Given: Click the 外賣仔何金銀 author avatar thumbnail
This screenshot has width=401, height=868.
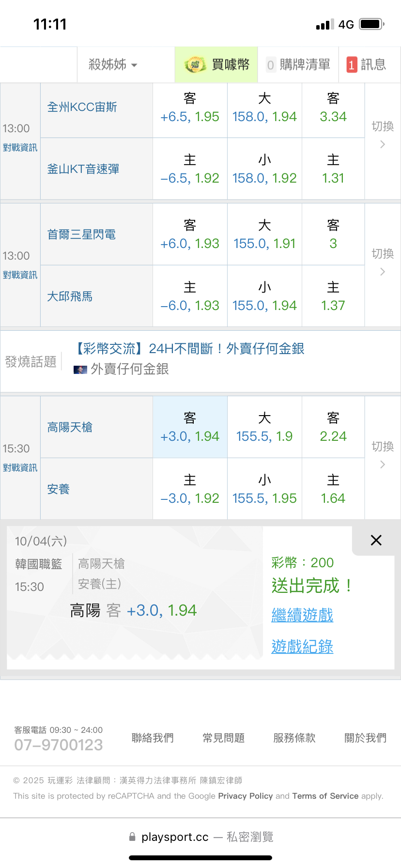Looking at the screenshot, I should tap(80, 370).
